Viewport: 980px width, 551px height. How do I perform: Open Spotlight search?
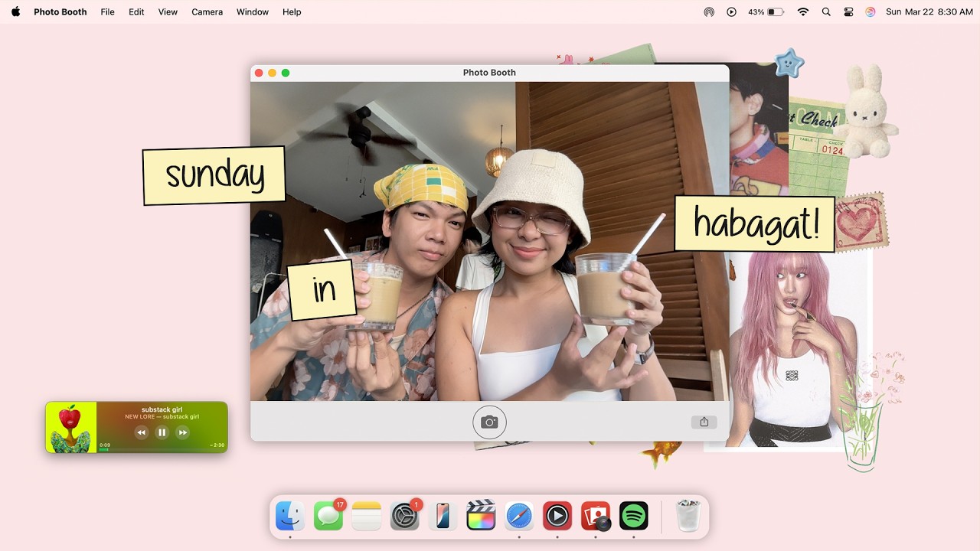[826, 11]
